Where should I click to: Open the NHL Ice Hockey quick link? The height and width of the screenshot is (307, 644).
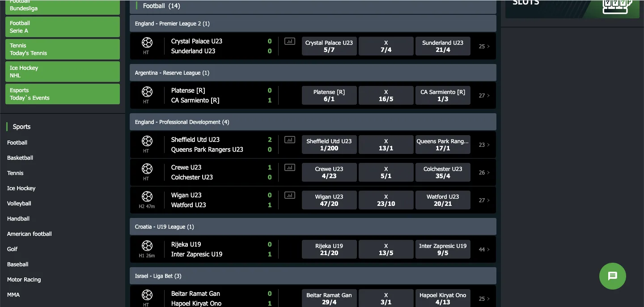(62, 71)
